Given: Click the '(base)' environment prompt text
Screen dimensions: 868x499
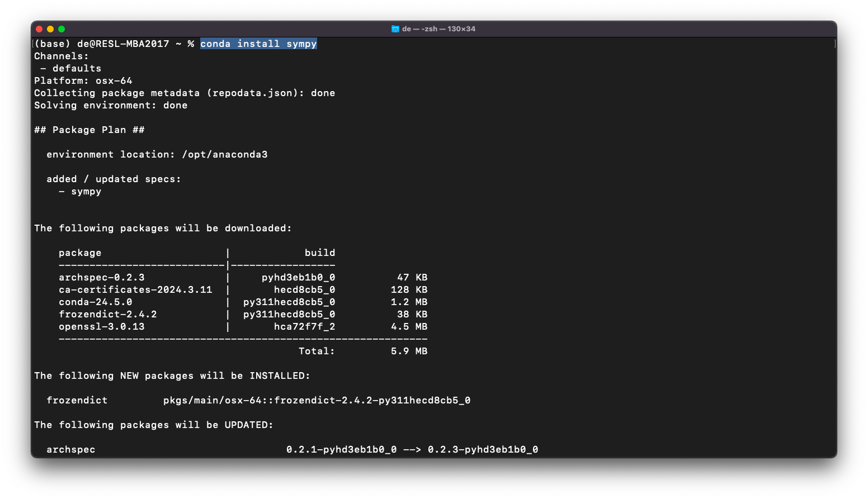Looking at the screenshot, I should point(53,44).
